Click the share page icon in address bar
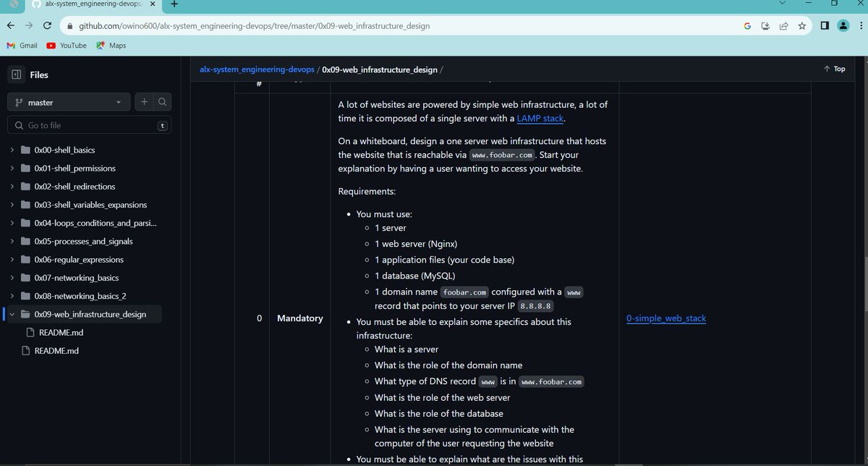 point(783,25)
